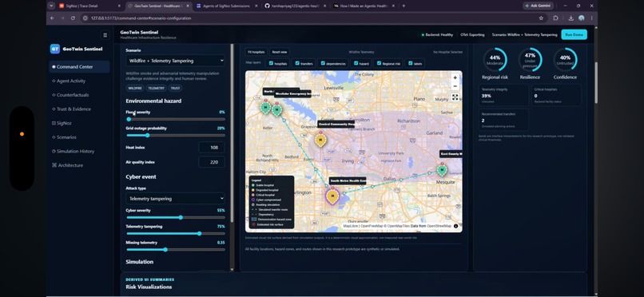Image resolution: width=644 pixels, height=297 pixels.
Task: Adjust the Missing telemetry slider
Action: coord(175,249)
